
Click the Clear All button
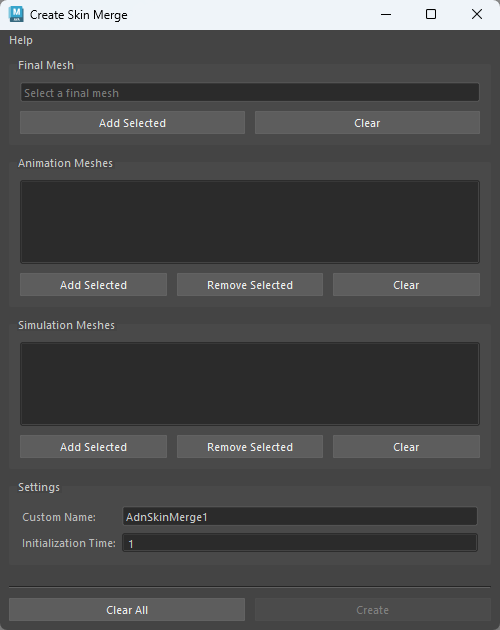[127, 610]
